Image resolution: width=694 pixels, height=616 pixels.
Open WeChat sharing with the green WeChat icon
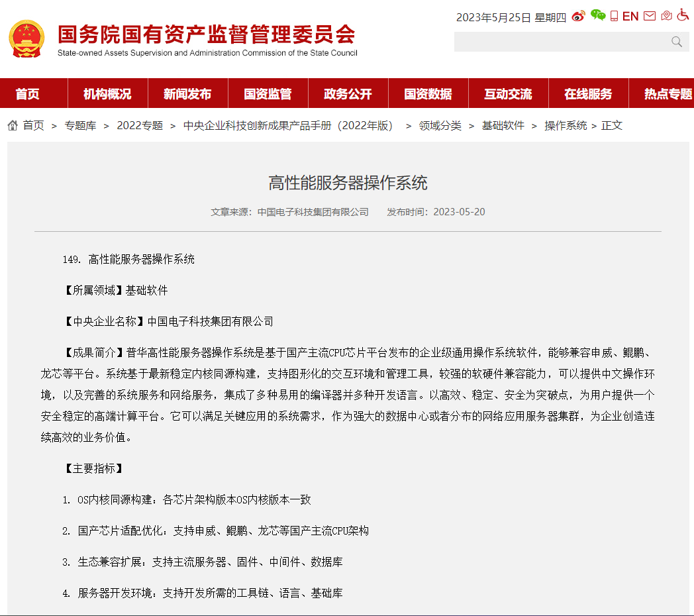point(598,15)
